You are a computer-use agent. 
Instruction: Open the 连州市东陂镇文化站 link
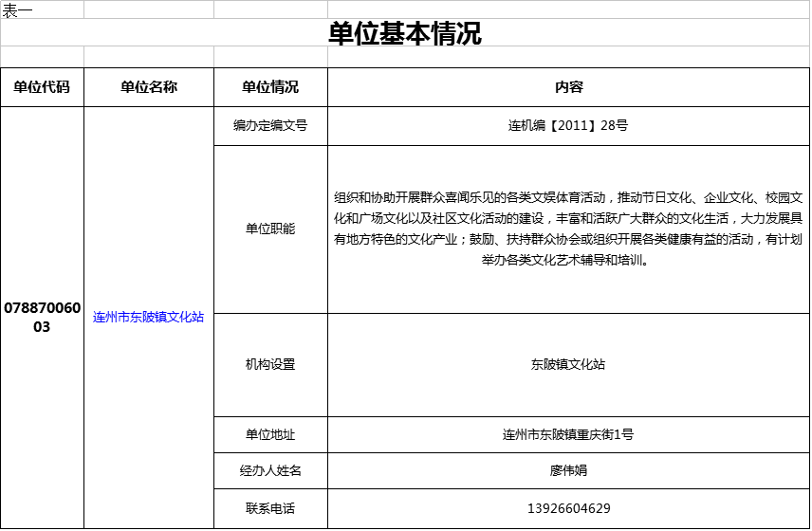[149, 317]
